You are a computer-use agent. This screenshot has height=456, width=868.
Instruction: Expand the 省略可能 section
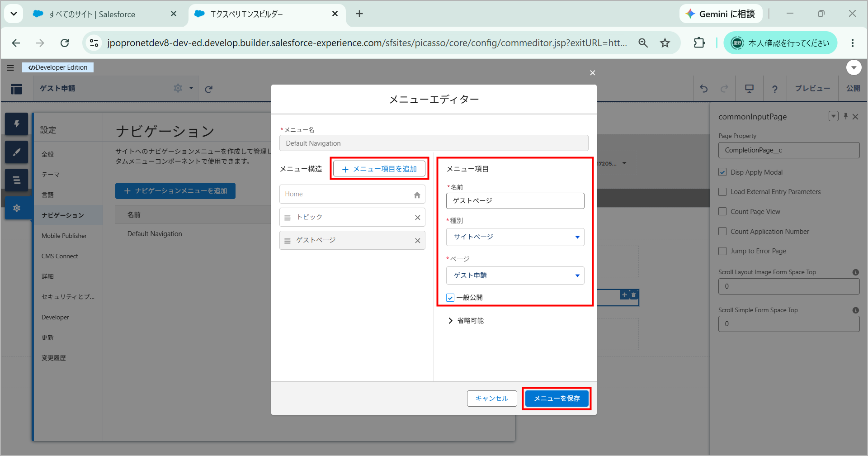[466, 321]
